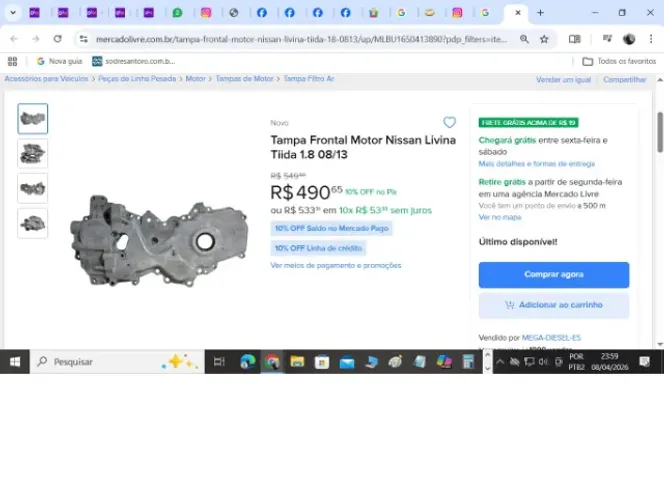Screen dimensions: 664x500
Task: Open the apps grid in bookmarks bar
Action: click(x=13, y=61)
